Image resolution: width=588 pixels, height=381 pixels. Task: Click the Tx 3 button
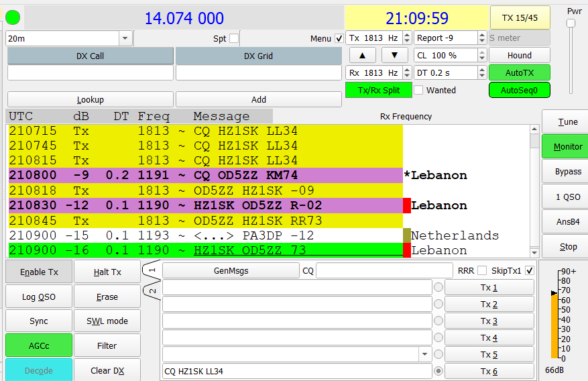pos(489,321)
